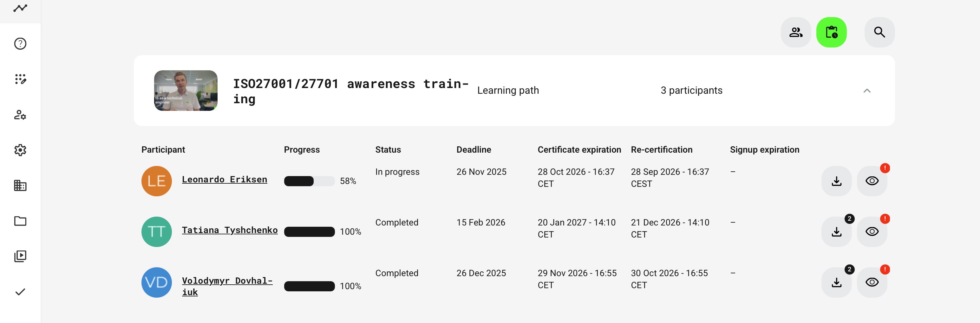The width and height of the screenshot is (980, 323).
Task: View Leonardo Eriksen's details via eye icon
Action: point(872,181)
